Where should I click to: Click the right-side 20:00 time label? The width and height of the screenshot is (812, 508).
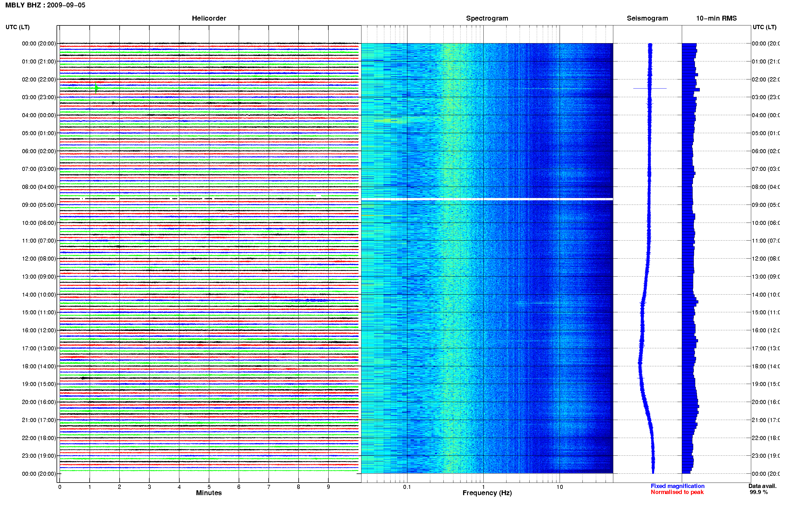[x=765, y=402]
